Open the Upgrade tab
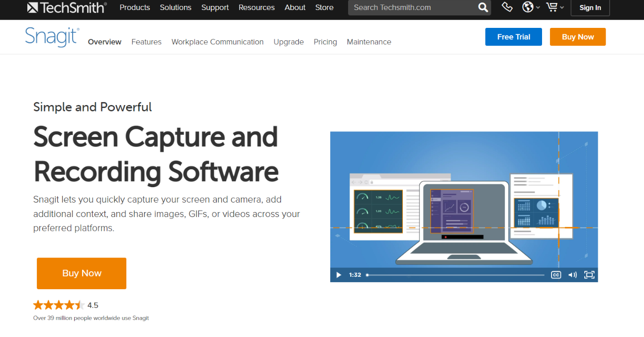The height and width of the screenshot is (337, 644). coord(288,42)
